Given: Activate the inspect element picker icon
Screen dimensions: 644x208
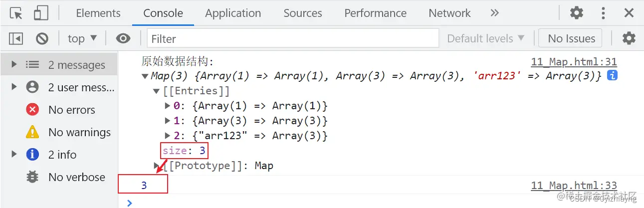Looking at the screenshot, I should tap(16, 13).
